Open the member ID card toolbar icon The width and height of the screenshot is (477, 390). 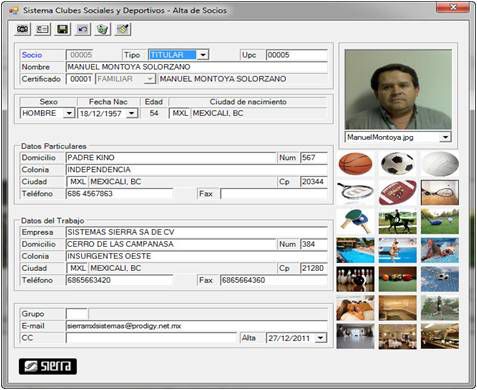43,29
